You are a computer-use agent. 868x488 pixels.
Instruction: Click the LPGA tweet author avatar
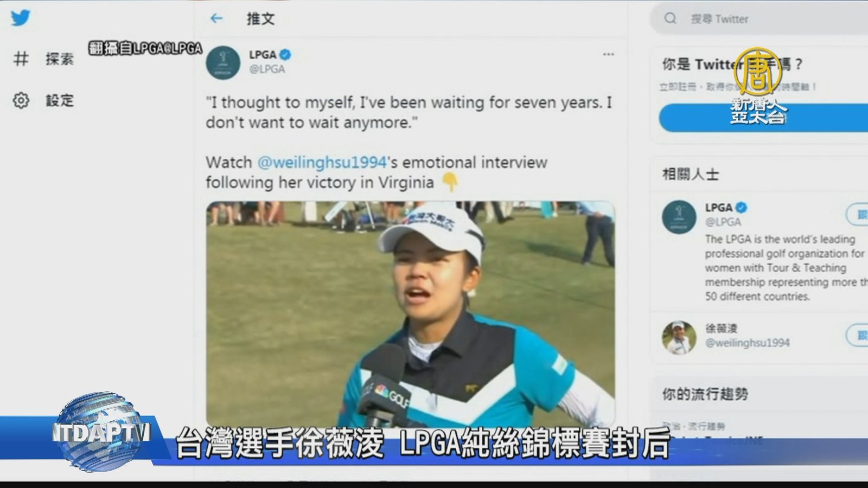click(x=223, y=62)
